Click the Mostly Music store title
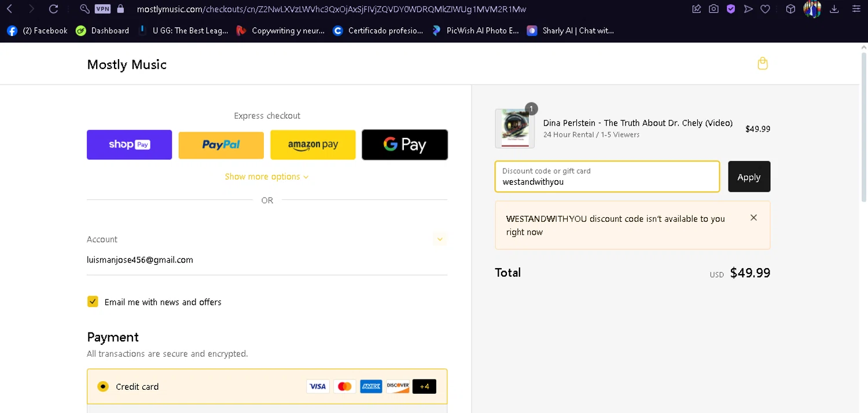868x413 pixels. click(x=127, y=64)
